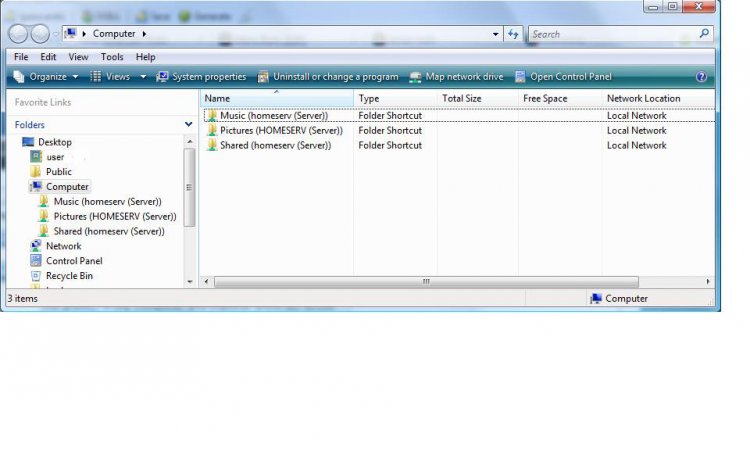The image size is (750, 469).
Task: Click Network in the folder tree
Action: tap(63, 246)
